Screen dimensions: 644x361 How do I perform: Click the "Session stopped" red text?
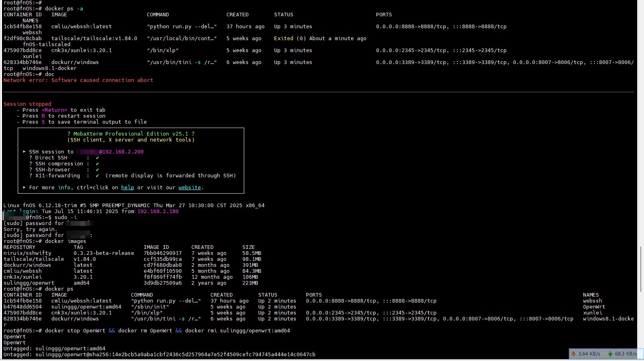click(27, 104)
